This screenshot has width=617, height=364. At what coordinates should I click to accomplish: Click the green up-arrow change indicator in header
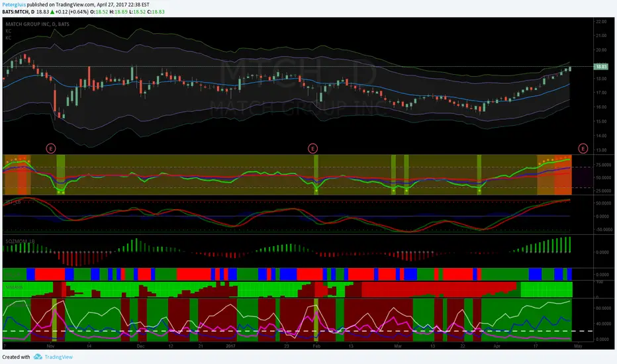click(x=52, y=12)
